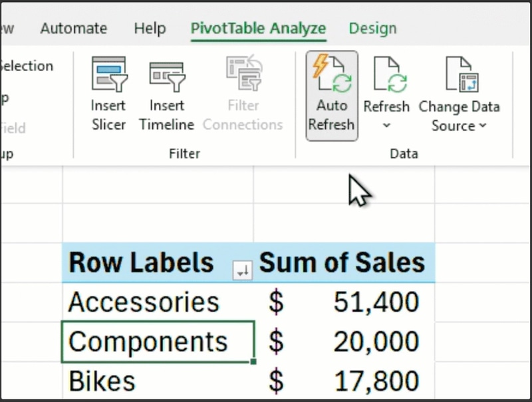The image size is (532, 402).
Task: Open the Change Data Source dropdown arrow
Action: pos(483,126)
